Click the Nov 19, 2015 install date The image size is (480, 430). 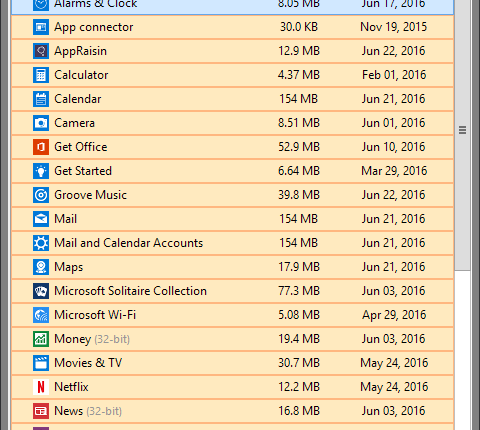coord(394,27)
